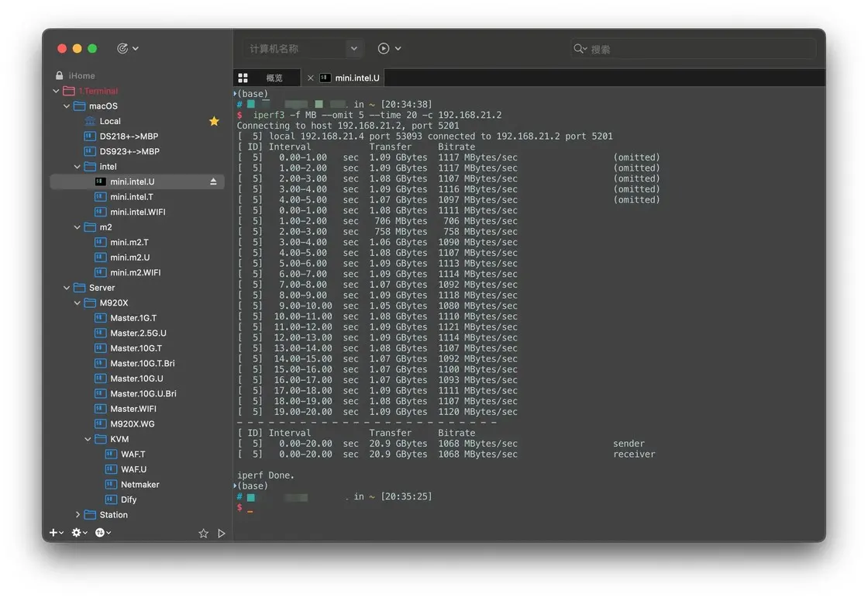Click the terminal icon of mini.intel.U row

click(100, 181)
